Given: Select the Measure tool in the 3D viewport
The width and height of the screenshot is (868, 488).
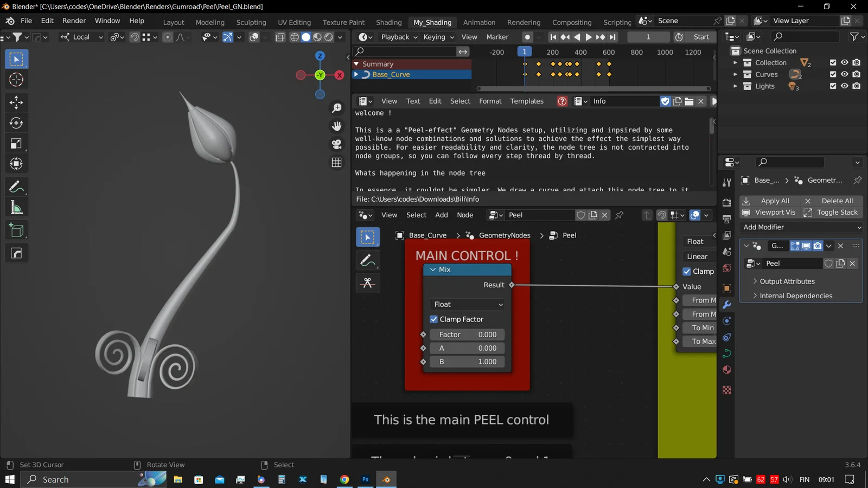Looking at the screenshot, I should 16,207.
